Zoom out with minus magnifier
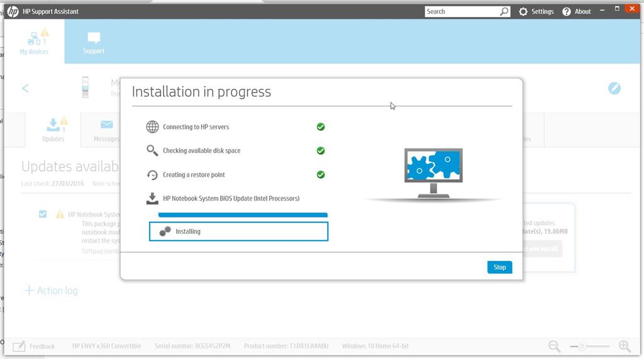 555,346
